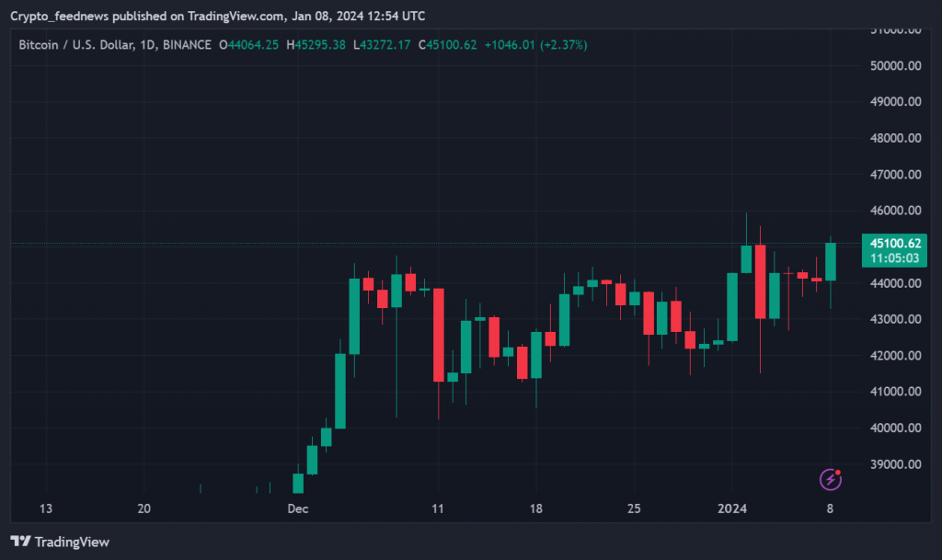The width and height of the screenshot is (942, 560).
Task: Click the 25 date label on time axis
Action: click(634, 509)
